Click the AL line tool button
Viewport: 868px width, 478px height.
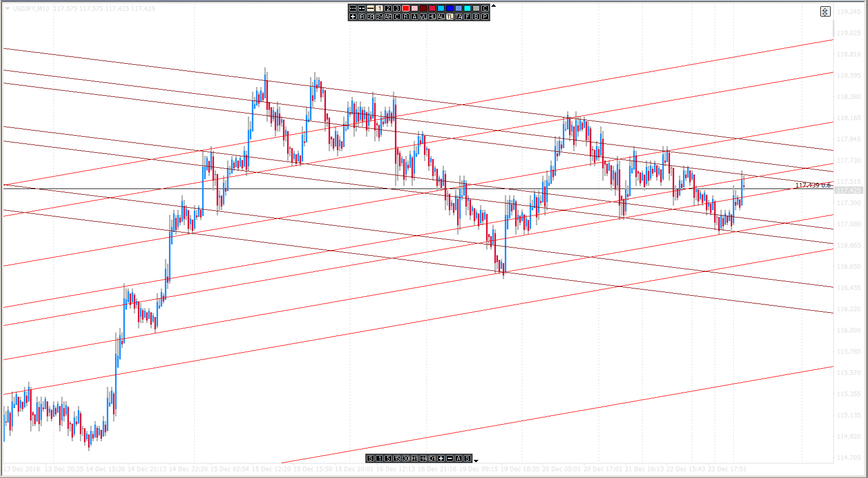click(x=441, y=17)
